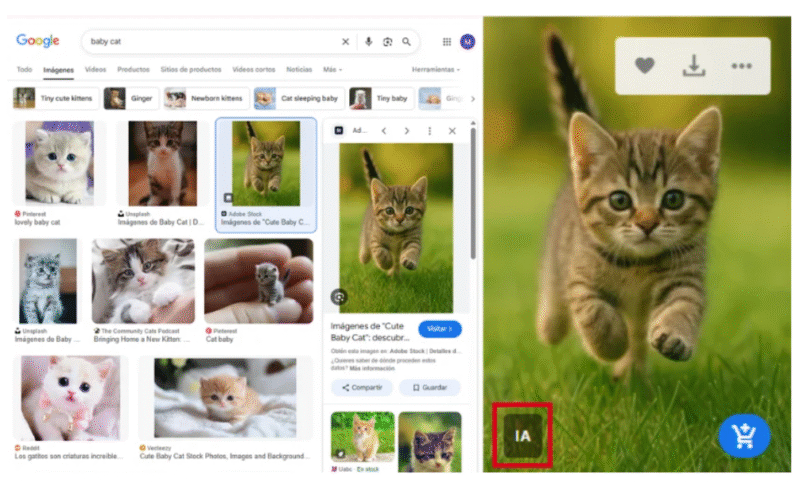Favorite the kitten image with heart icon
This screenshot has height=482, width=800.
pos(644,65)
